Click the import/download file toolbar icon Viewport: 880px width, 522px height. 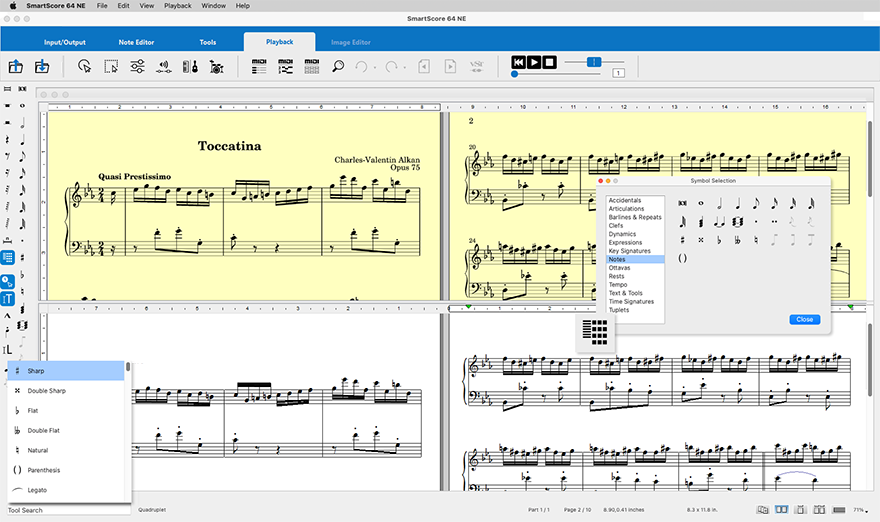pyautogui.click(x=42, y=66)
